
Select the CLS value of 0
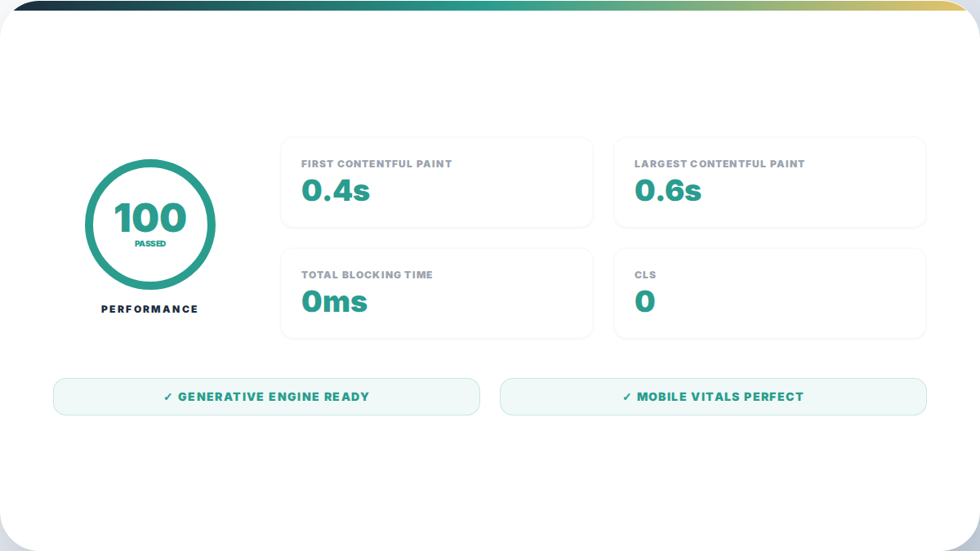point(645,301)
